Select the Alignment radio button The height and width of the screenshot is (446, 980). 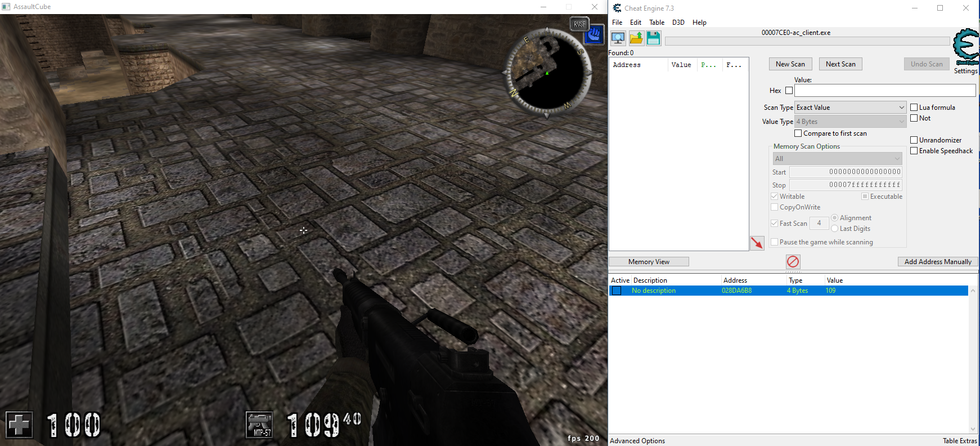click(835, 218)
